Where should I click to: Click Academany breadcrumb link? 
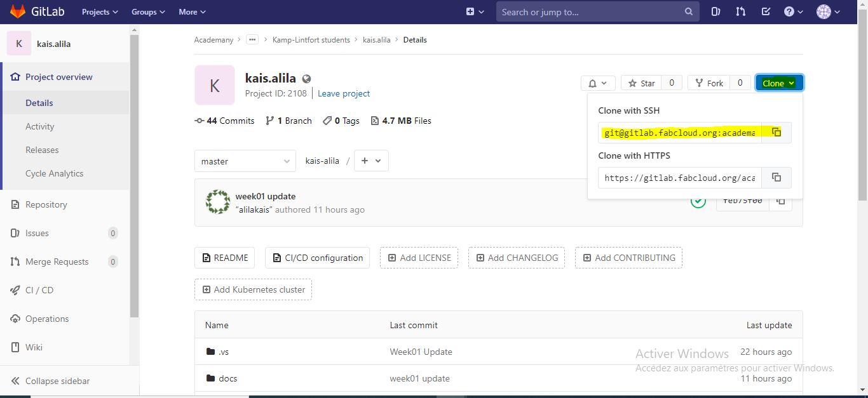pos(214,40)
